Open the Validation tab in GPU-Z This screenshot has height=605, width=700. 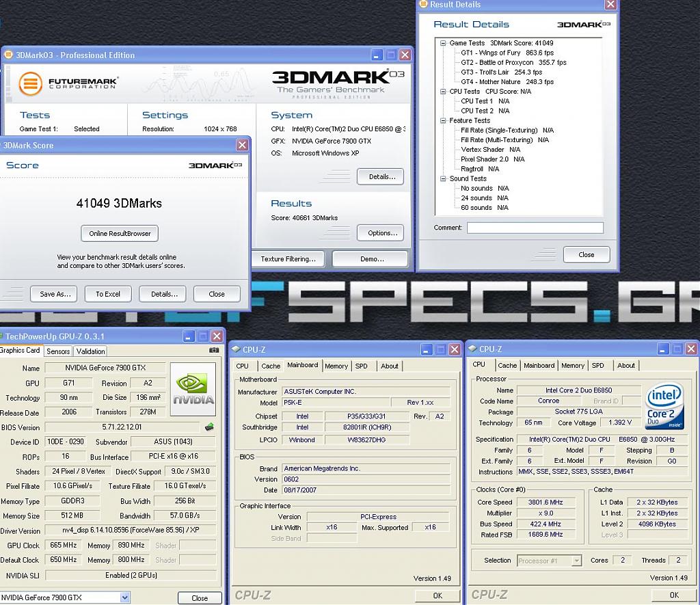(91, 351)
